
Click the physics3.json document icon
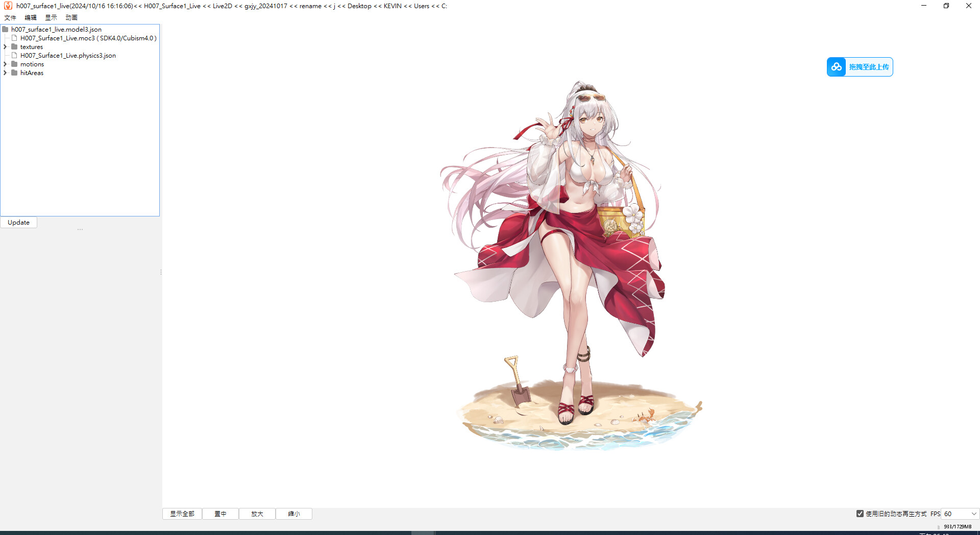(14, 55)
